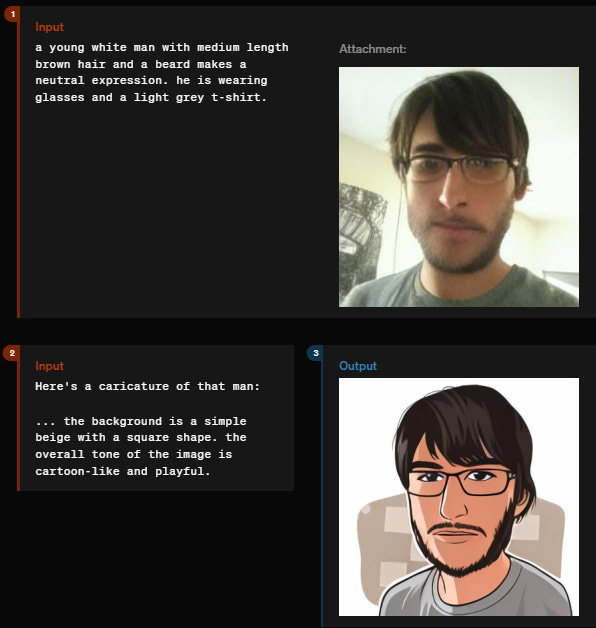Open the attached photo thumbnail
596x628 pixels.
coord(459,187)
